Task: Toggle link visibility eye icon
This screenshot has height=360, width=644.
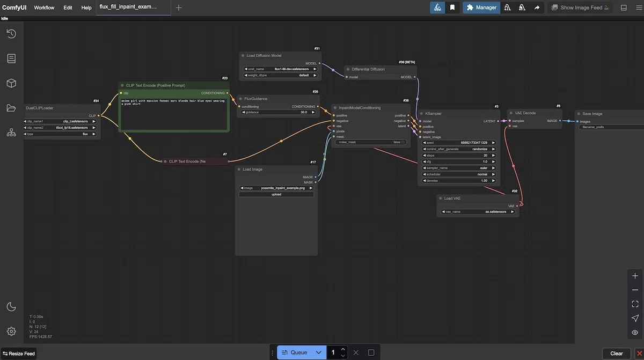Action: 635,332
